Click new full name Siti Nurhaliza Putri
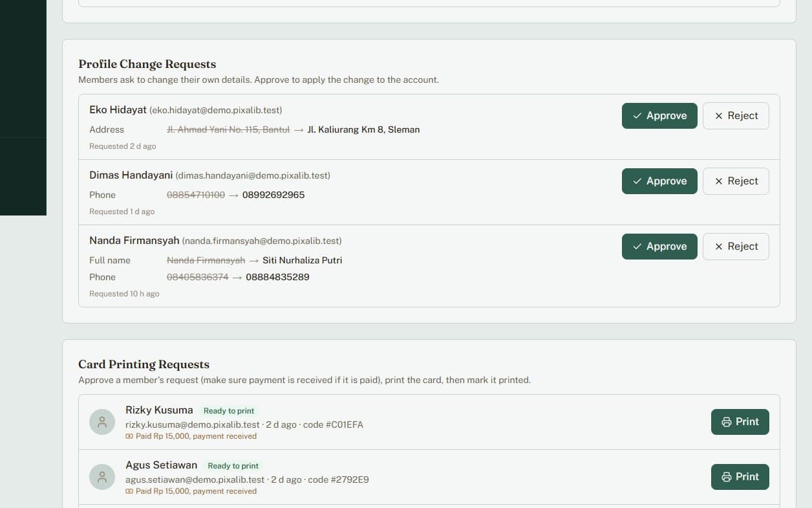Viewport: 812px width, 508px height. [302, 260]
